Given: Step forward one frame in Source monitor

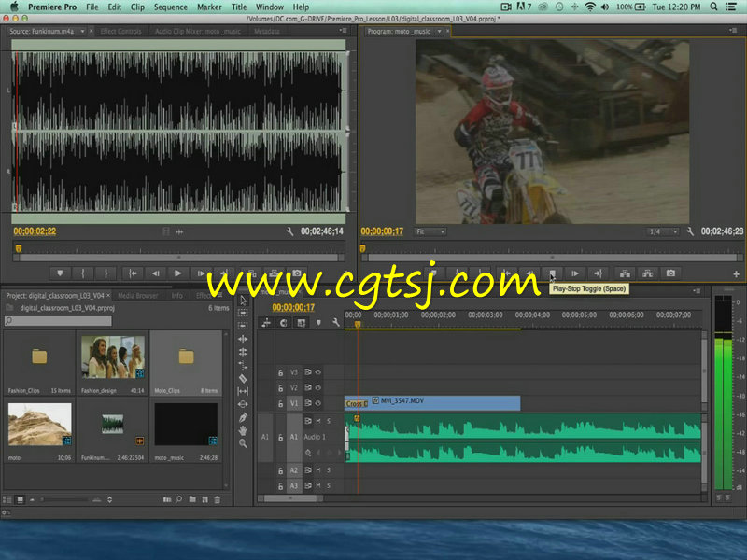Looking at the screenshot, I should 201,273.
